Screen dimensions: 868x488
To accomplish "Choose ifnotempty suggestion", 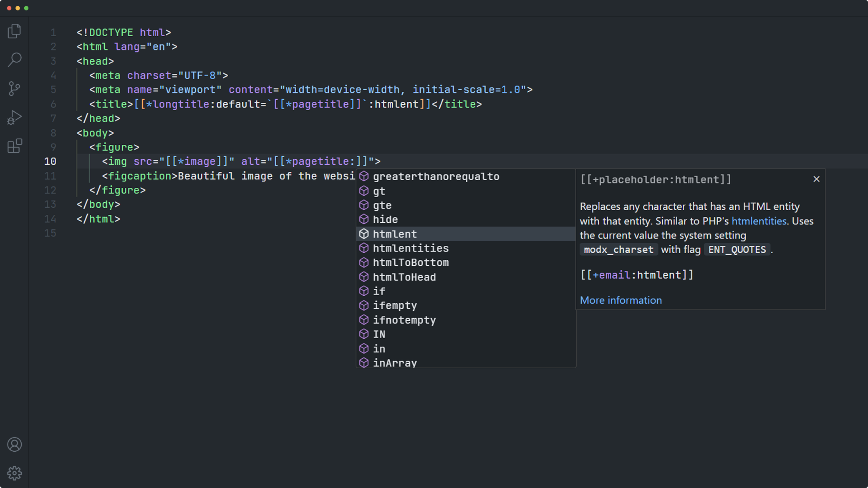I will 404,320.
